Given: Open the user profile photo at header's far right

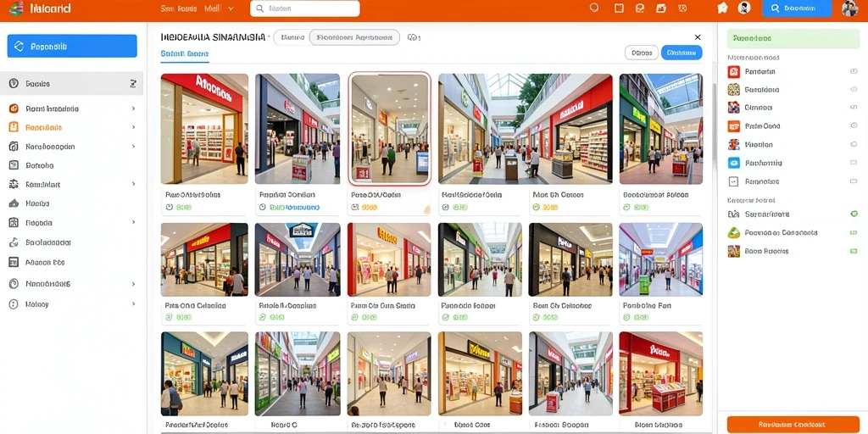Looking at the screenshot, I should pos(849,8).
